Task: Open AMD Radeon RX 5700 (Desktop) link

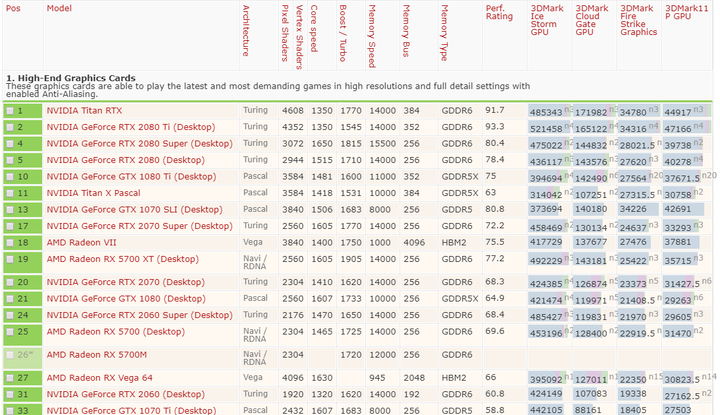Action: click(116, 332)
